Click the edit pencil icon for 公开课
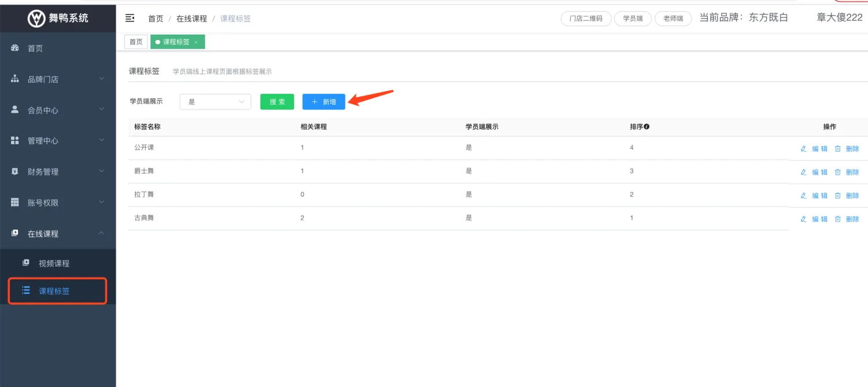Image resolution: width=868 pixels, height=387 pixels. 803,149
